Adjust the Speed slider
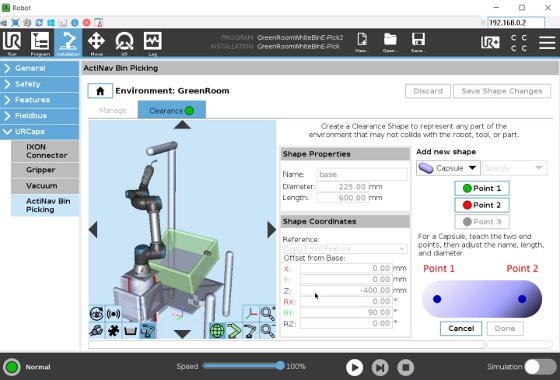The image size is (560, 380). tap(244, 366)
